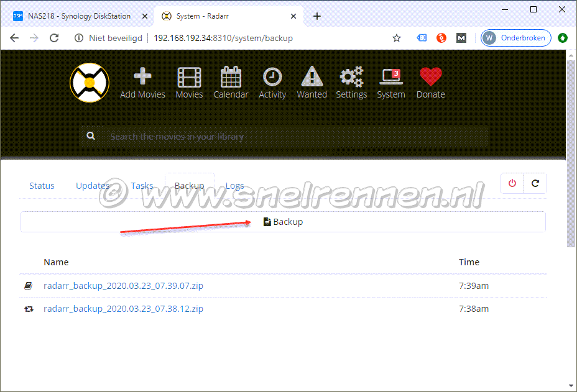Switch to the Status tab
This screenshot has height=392, width=577.
click(x=42, y=186)
